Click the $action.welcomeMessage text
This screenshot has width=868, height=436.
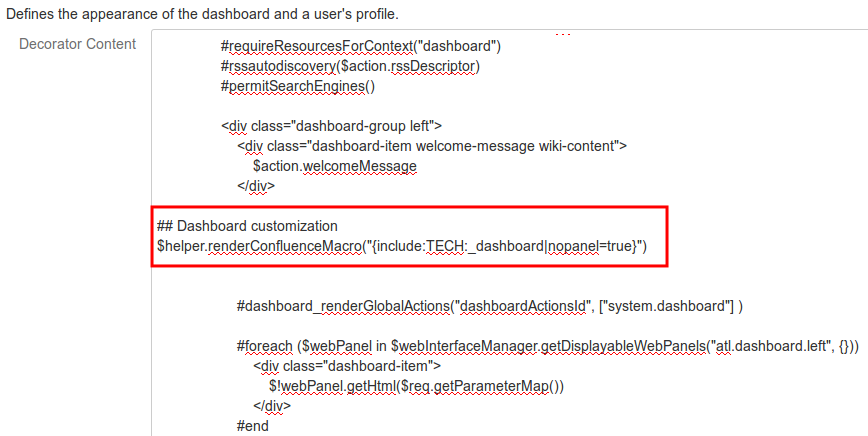pos(334,166)
